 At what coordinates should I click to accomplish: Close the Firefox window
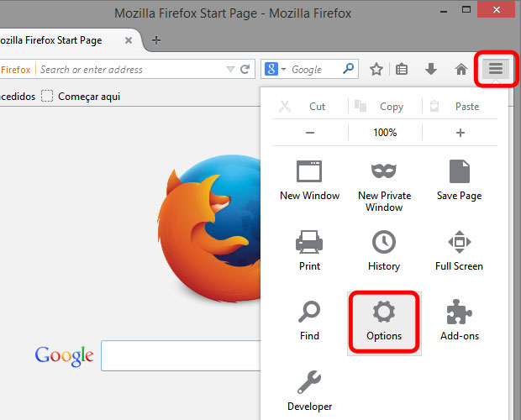[497, 9]
